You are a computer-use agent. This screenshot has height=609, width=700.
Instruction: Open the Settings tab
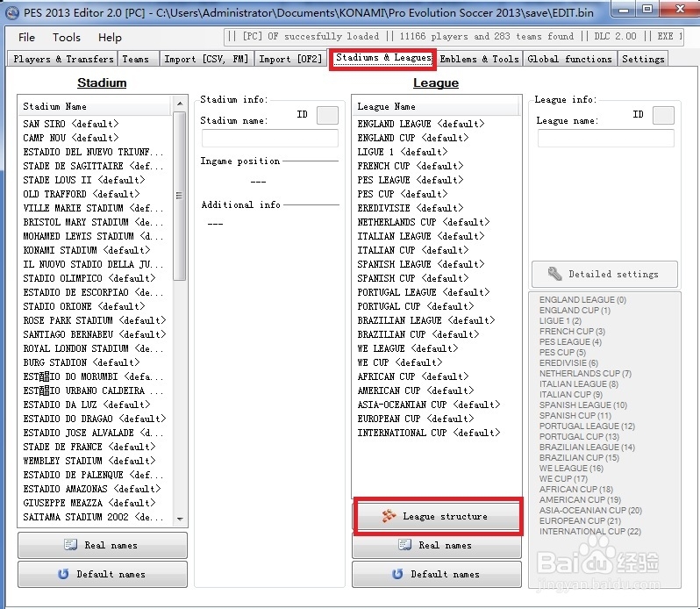[643, 59]
